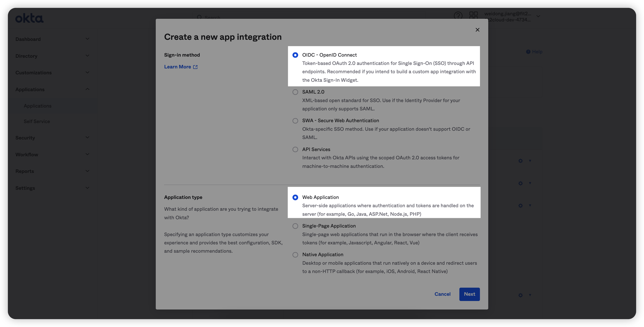
Task: Select SAML 2.0 sign-in method
Action: click(x=295, y=92)
